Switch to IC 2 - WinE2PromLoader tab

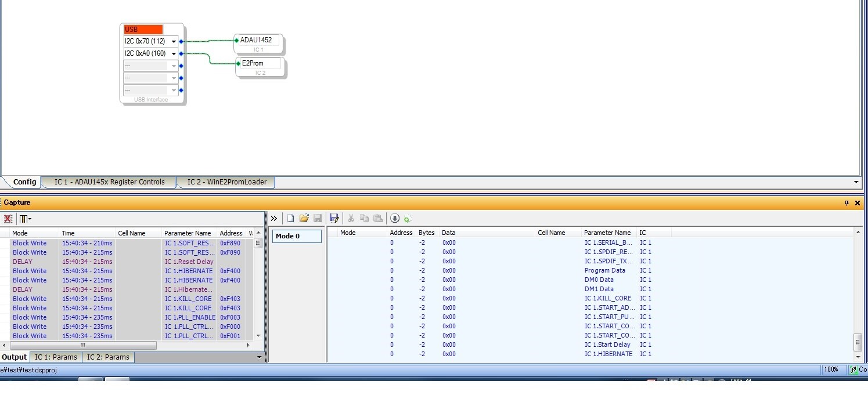pos(227,182)
